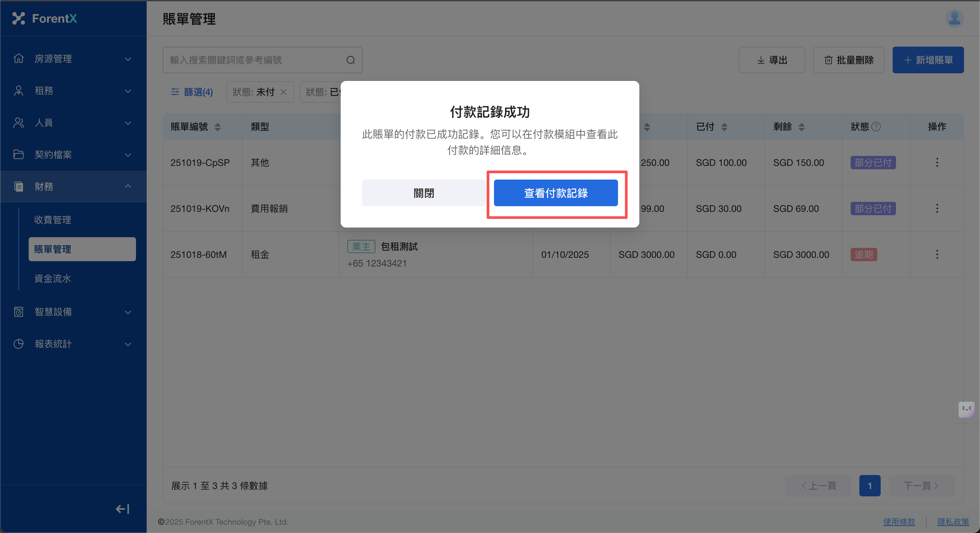Remove the 狀態: 未付 filter chip
The width and height of the screenshot is (980, 533).
tap(283, 92)
